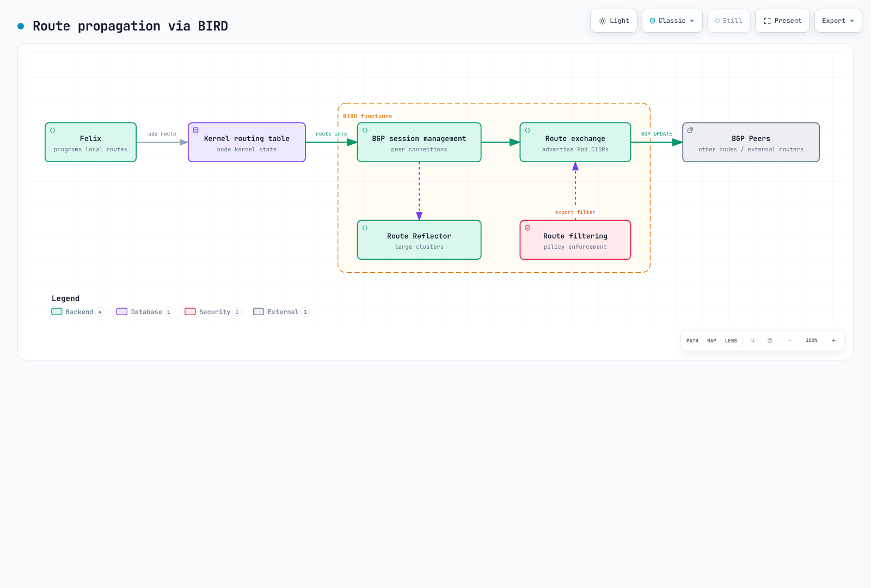Switch to PATH mode

[x=692, y=341]
